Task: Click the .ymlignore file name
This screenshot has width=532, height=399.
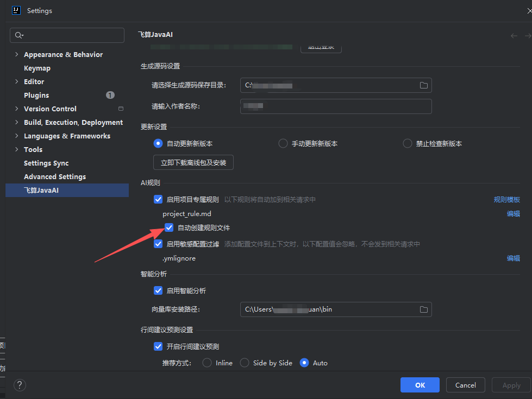Action: click(179, 258)
